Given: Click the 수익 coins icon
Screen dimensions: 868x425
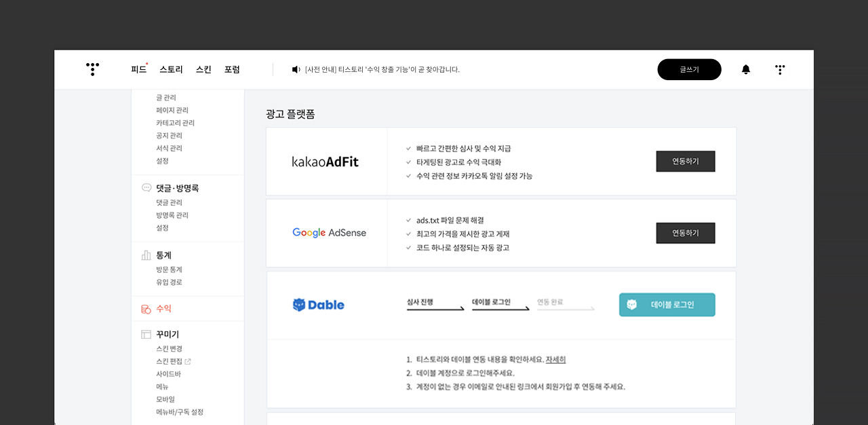Looking at the screenshot, I should [x=146, y=309].
